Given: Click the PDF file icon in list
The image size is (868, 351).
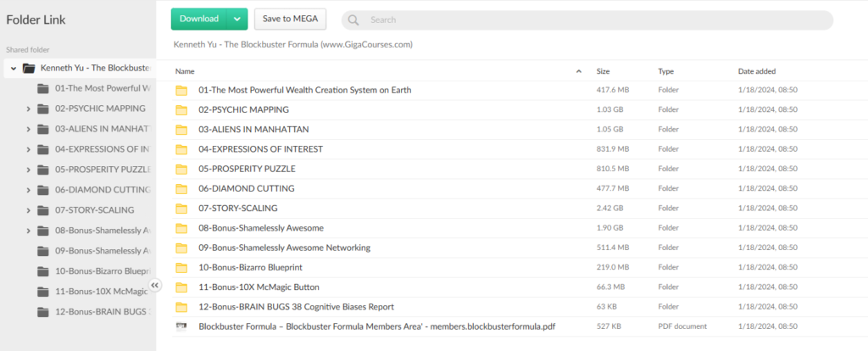Looking at the screenshot, I should point(181,326).
